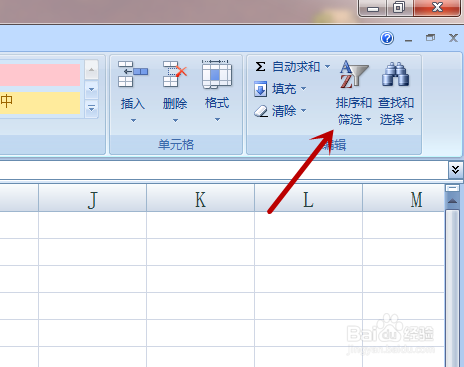Select column K header
This screenshot has width=464, height=367.
(200, 198)
